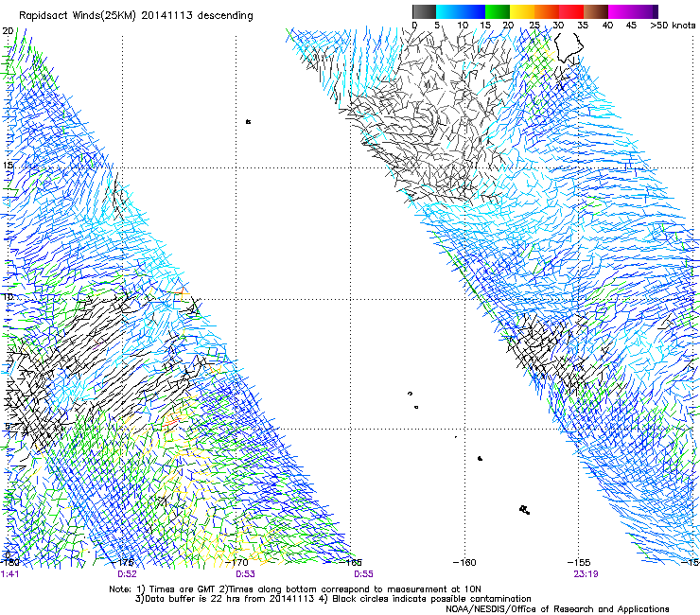Click the longitude label '-155'
The height and width of the screenshot is (615, 700).
(579, 562)
